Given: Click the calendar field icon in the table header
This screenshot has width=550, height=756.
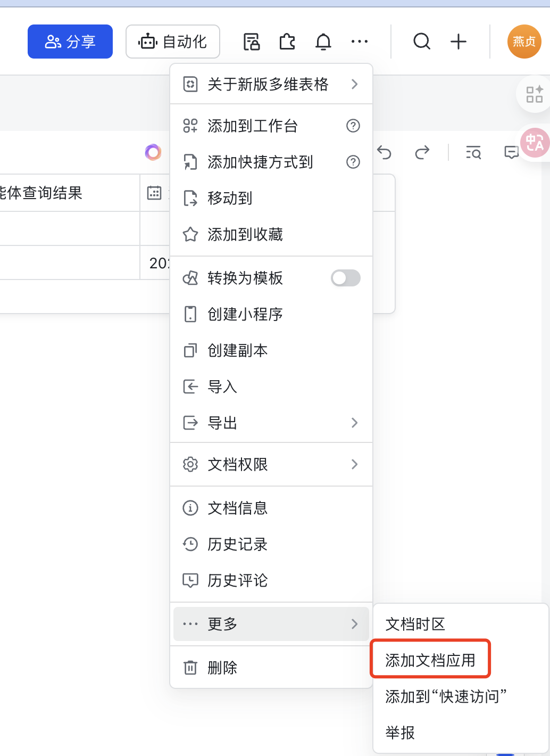Looking at the screenshot, I should (x=154, y=193).
